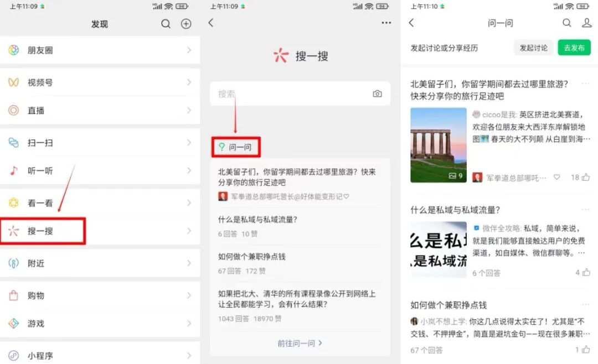Expand the 小程序 row chevron
Image resolution: width=598 pixels, height=364 pixels.
[189, 356]
